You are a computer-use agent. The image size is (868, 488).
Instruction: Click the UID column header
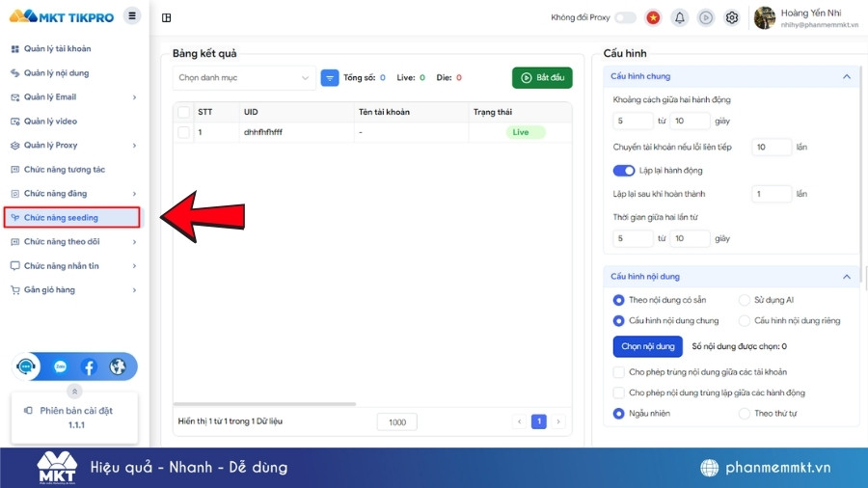[x=296, y=112]
